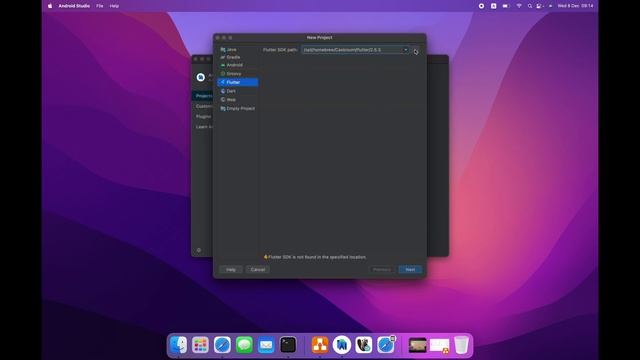The width and height of the screenshot is (640, 360).
Task: Select Empty Project in the list
Action: coord(238,109)
